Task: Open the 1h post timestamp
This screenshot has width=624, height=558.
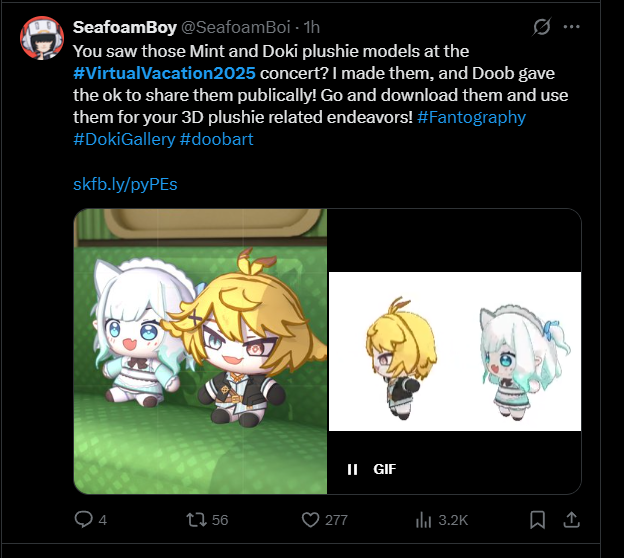Action: (312, 27)
